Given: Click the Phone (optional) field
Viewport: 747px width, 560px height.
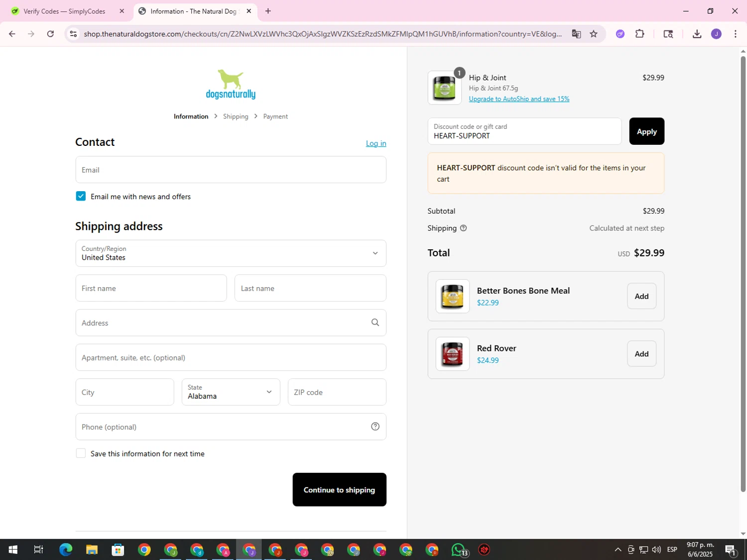Looking at the screenshot, I should tap(231, 427).
